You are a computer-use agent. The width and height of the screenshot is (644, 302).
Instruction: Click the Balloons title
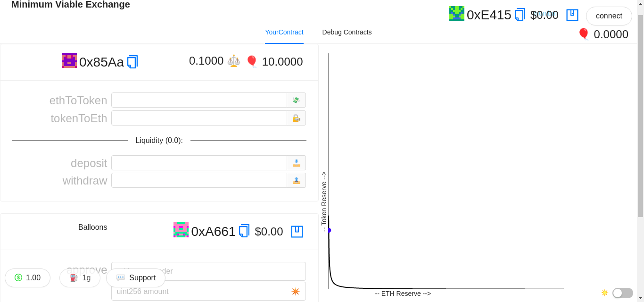coord(92,227)
